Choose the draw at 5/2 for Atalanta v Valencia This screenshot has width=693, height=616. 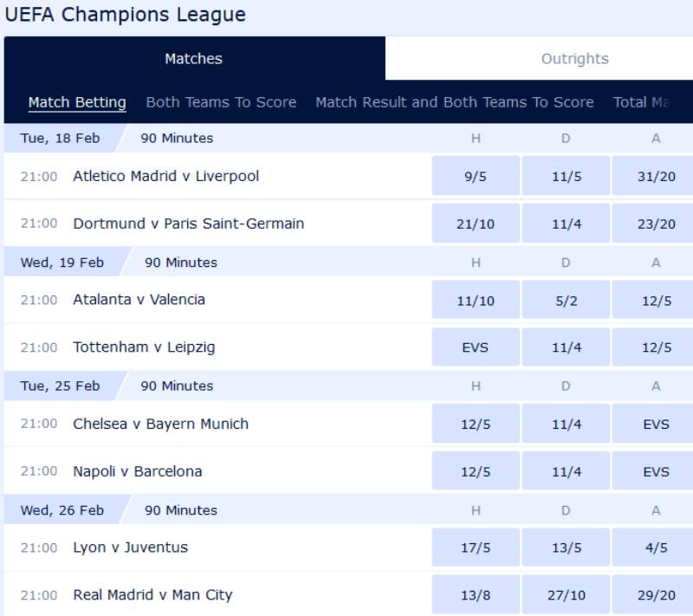click(x=566, y=300)
